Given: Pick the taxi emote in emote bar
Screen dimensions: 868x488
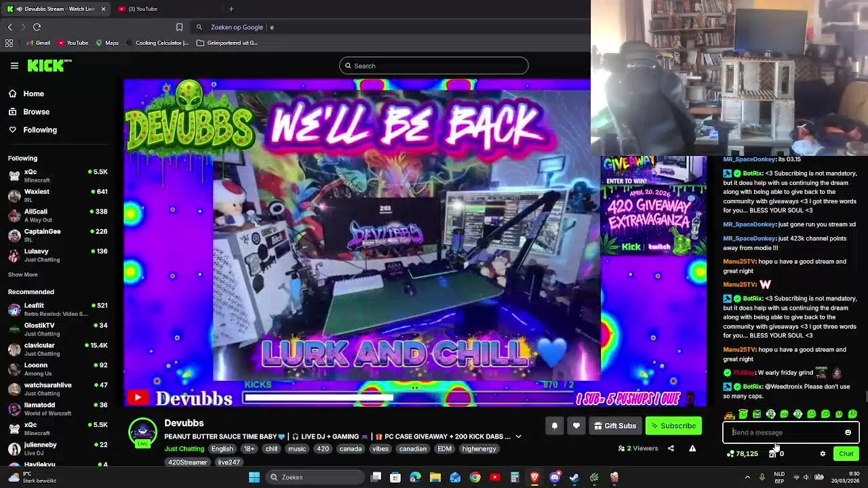Looking at the screenshot, I should (x=729, y=414).
